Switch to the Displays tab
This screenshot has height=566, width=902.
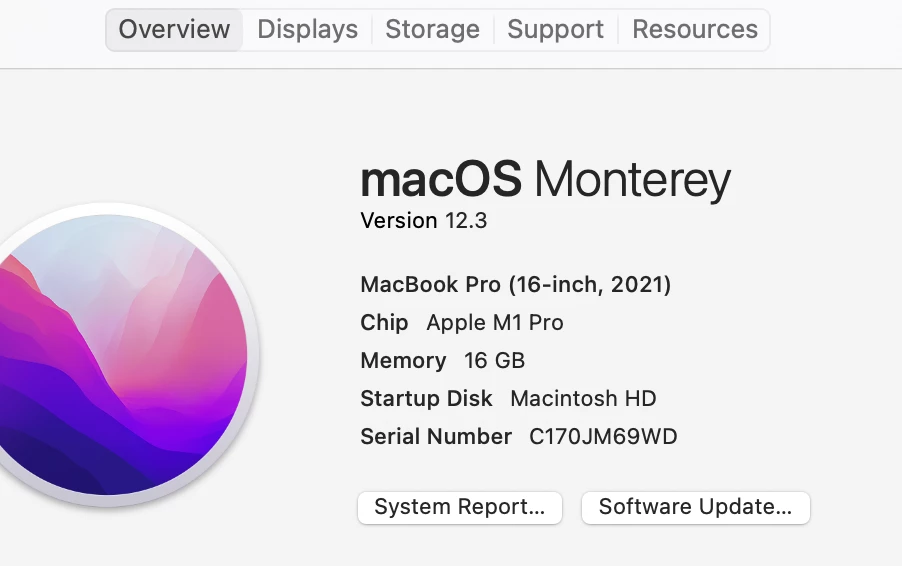307,29
